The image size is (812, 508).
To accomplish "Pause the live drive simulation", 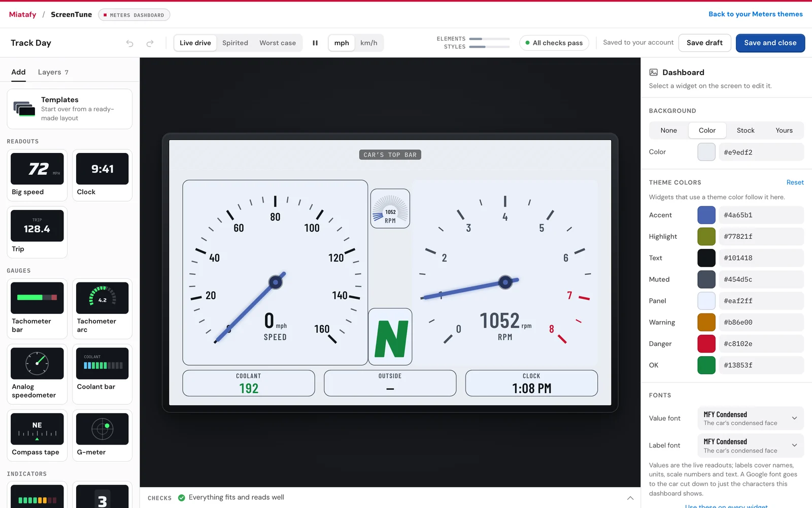I will pos(315,43).
